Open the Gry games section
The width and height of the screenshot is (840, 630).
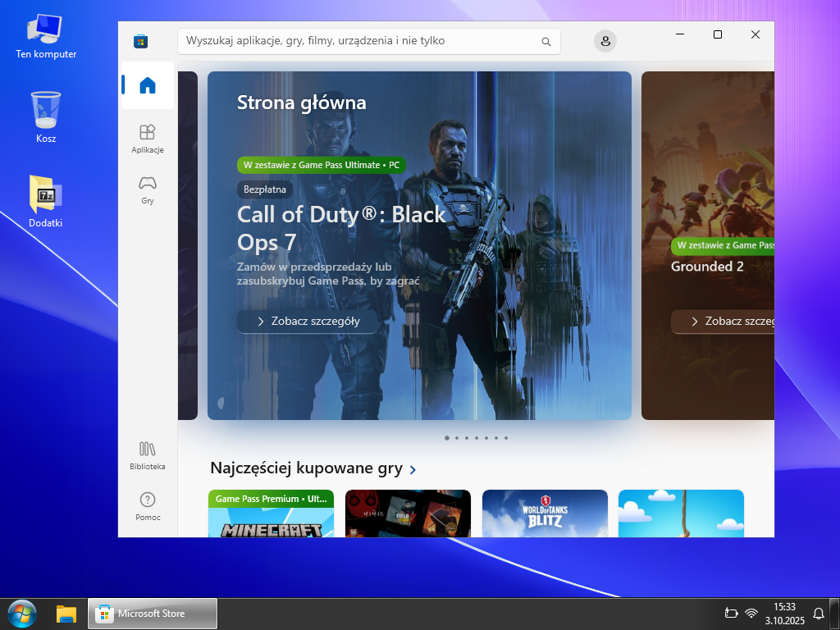148,189
